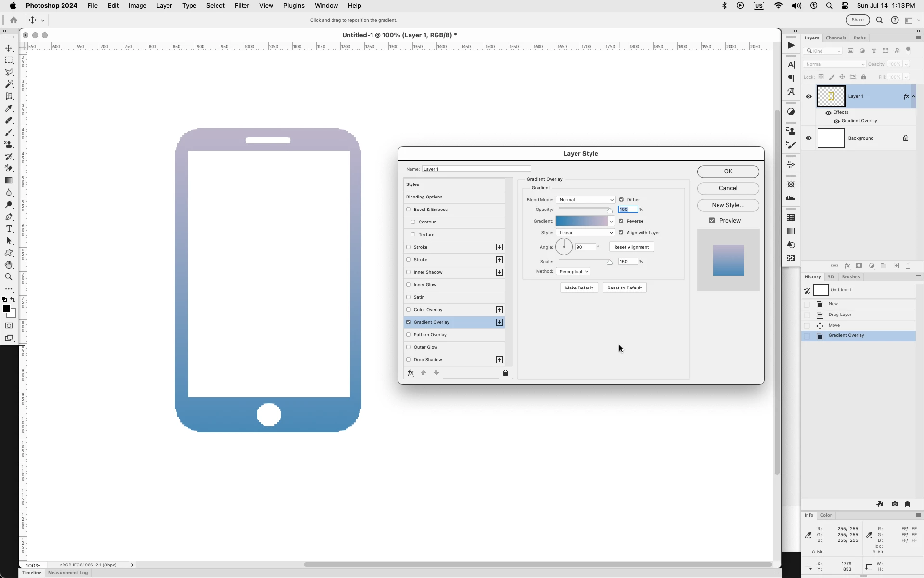The width and height of the screenshot is (924, 578).
Task: Click the OK button in Layer Style
Action: 728,171
